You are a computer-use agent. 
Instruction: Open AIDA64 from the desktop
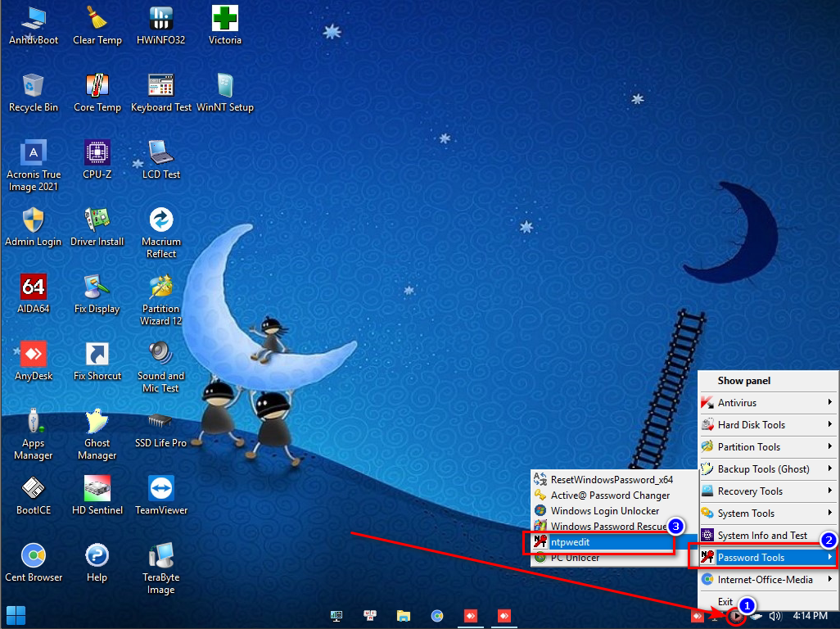[x=34, y=294]
